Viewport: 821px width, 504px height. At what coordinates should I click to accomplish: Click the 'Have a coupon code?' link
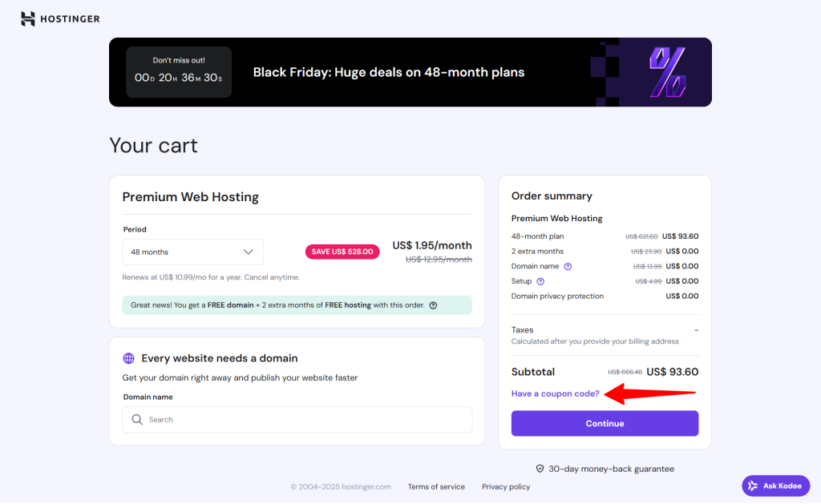[556, 393]
